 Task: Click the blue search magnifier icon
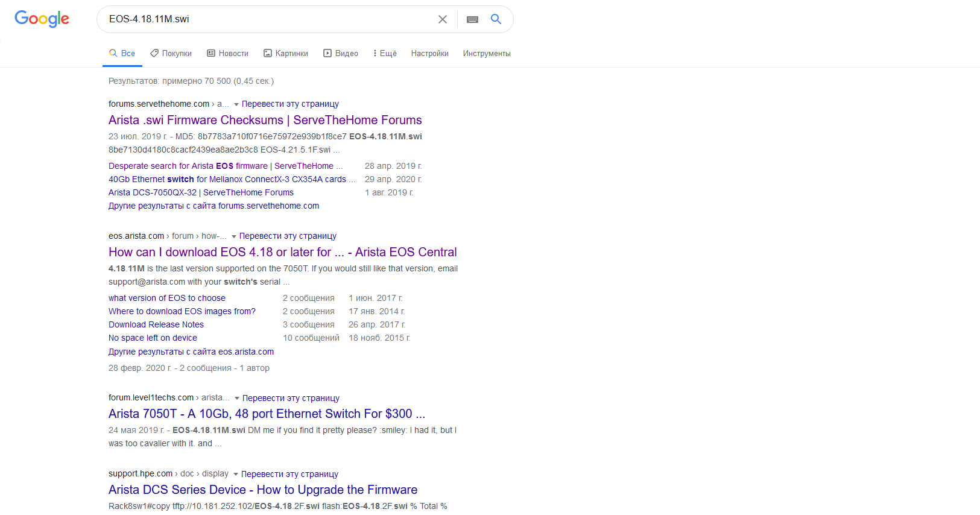[496, 19]
